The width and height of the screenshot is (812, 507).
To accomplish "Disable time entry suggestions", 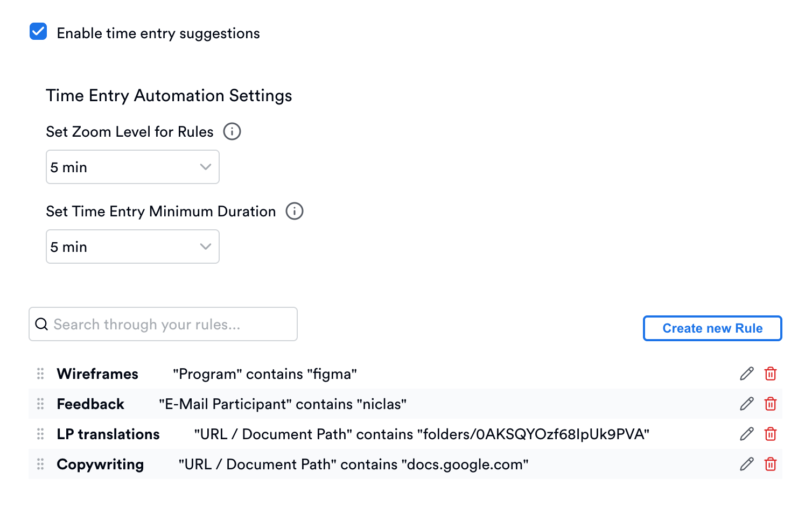I will pos(38,32).
